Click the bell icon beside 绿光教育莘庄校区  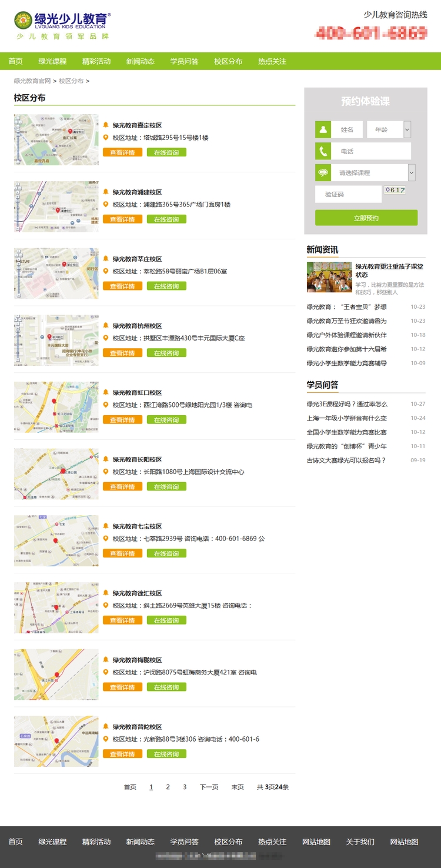106,259
